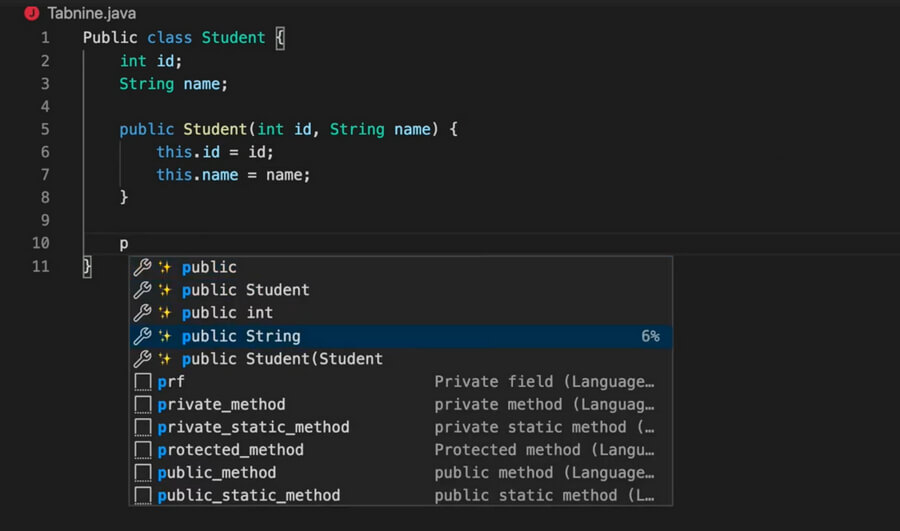The image size is (900, 531).
Task: Select the 'public String' autocomplete suggestion
Action: pos(401,336)
